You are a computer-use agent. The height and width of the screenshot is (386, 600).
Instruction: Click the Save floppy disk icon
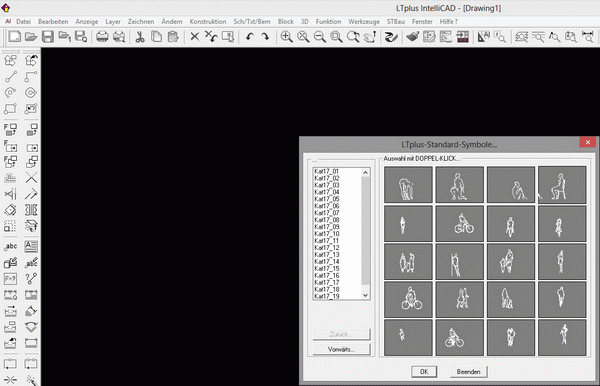pos(48,37)
